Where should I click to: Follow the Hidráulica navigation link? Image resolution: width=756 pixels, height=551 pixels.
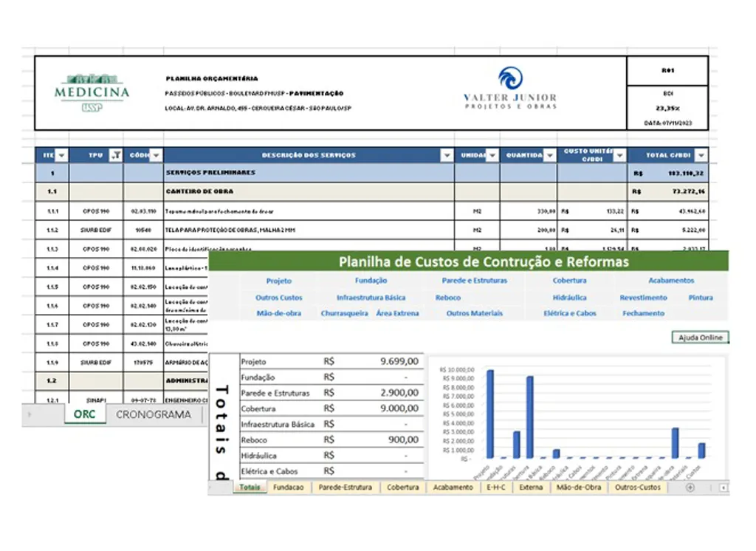pyautogui.click(x=569, y=298)
